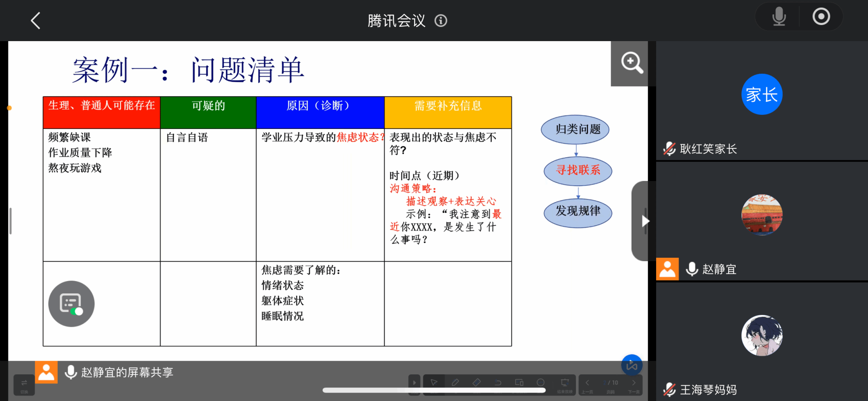Open the more options circle in the toolbar
The width and height of the screenshot is (868, 401).
(540, 382)
